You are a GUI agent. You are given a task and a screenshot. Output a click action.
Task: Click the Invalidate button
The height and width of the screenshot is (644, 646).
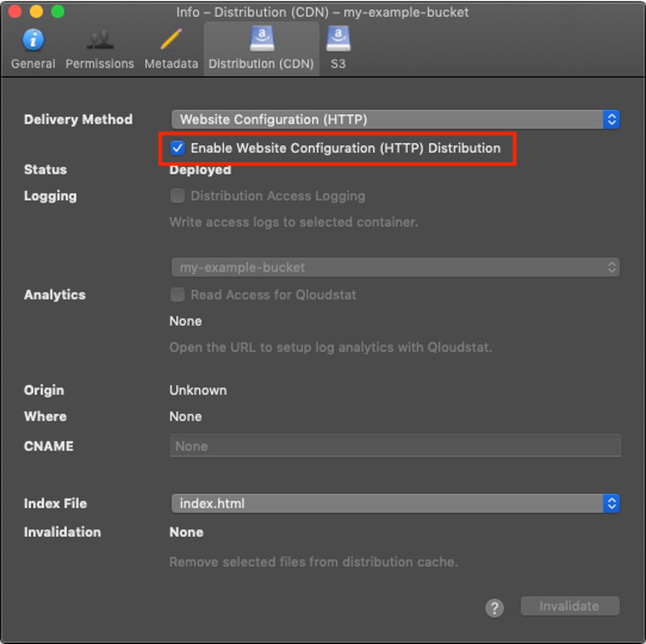[x=570, y=606]
